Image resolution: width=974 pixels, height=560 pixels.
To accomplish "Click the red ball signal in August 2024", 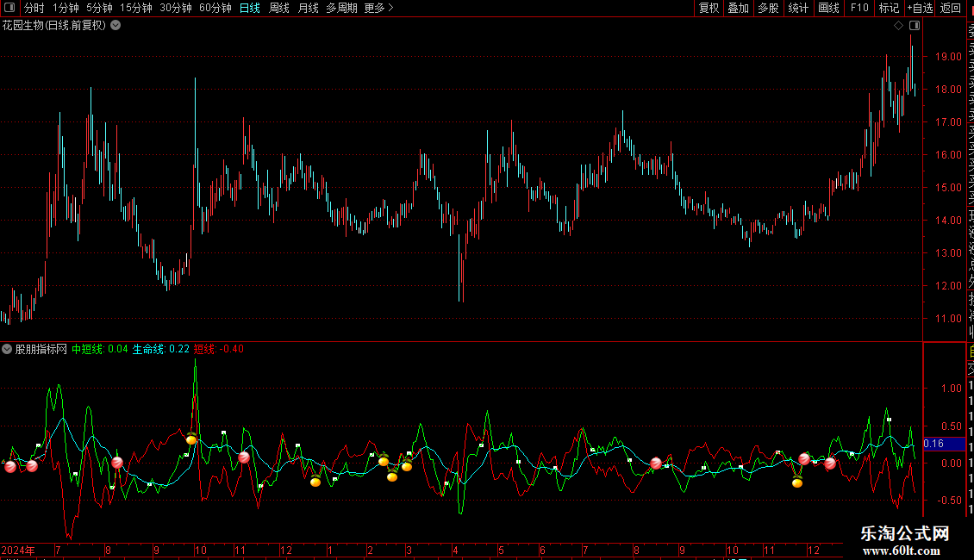I will (116, 463).
